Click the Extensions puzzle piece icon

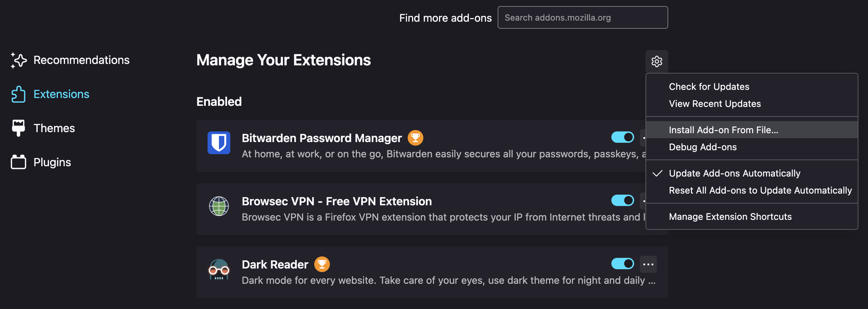point(18,94)
